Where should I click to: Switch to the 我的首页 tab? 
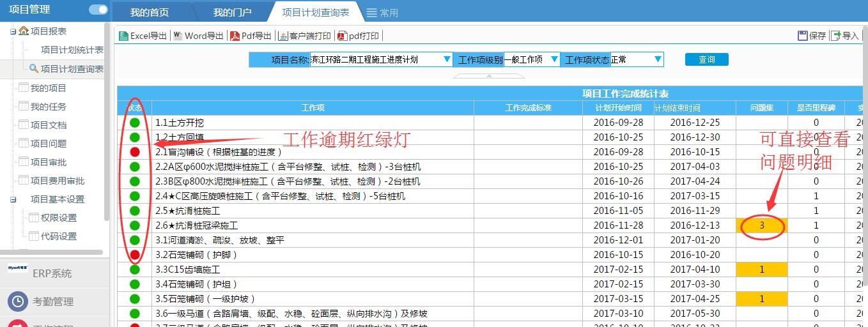pyautogui.click(x=149, y=13)
